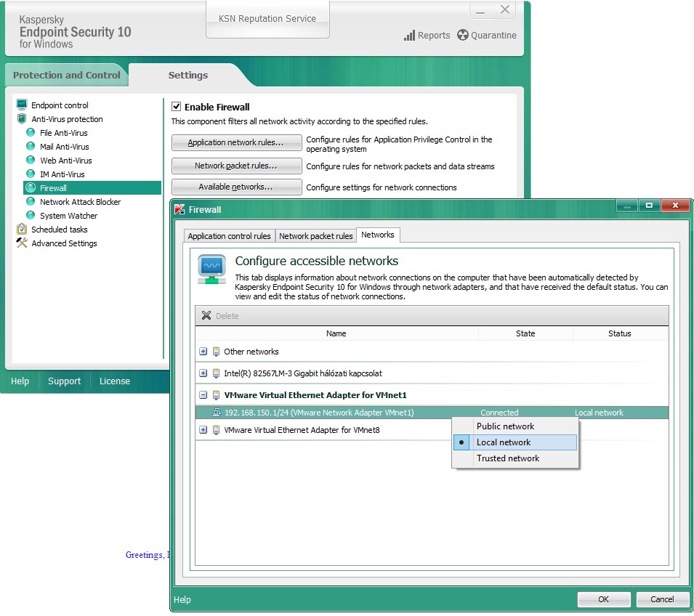Select Scheduled tasks in settings tree
This screenshot has width=694, height=616.
(x=60, y=230)
